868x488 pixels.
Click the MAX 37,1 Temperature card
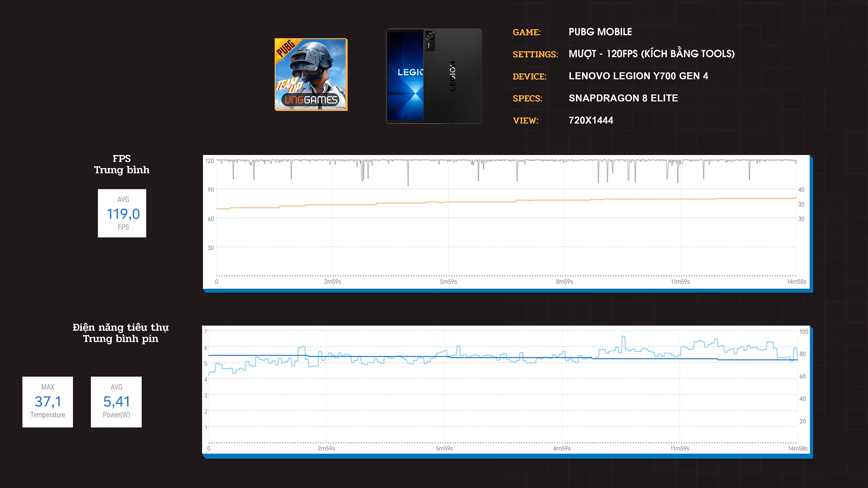coord(47,402)
